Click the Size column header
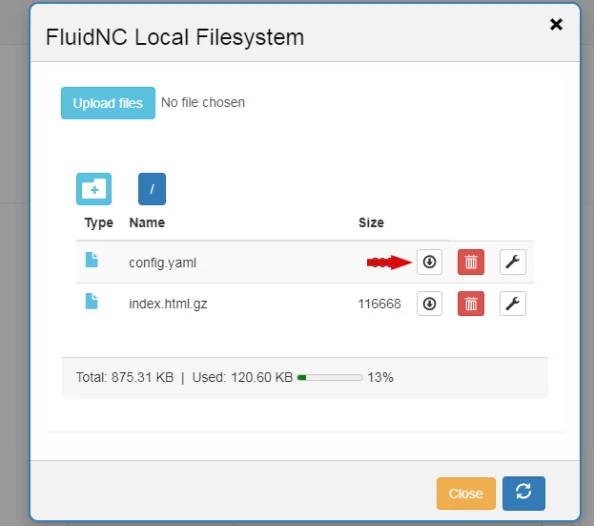 point(371,222)
